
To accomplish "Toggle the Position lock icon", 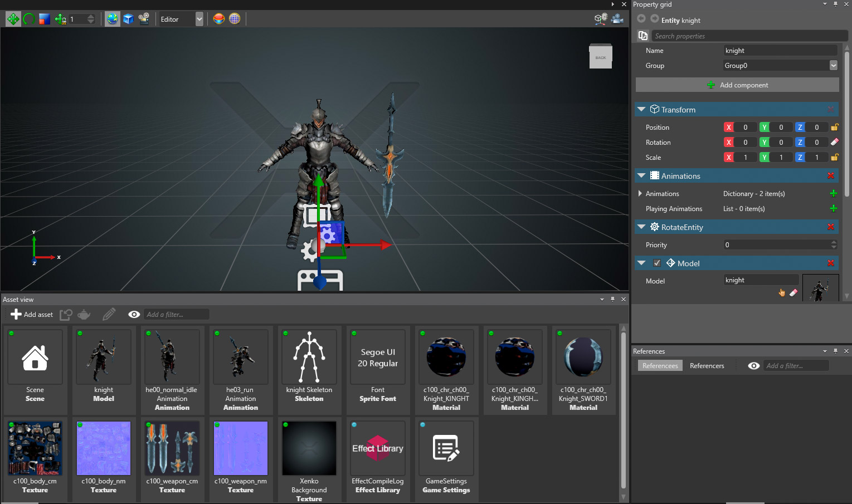I will click(834, 128).
